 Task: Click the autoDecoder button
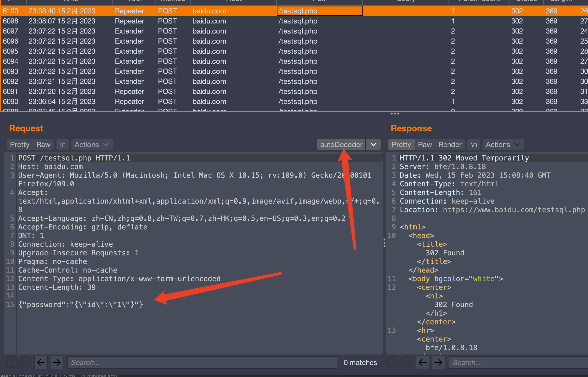pos(341,144)
